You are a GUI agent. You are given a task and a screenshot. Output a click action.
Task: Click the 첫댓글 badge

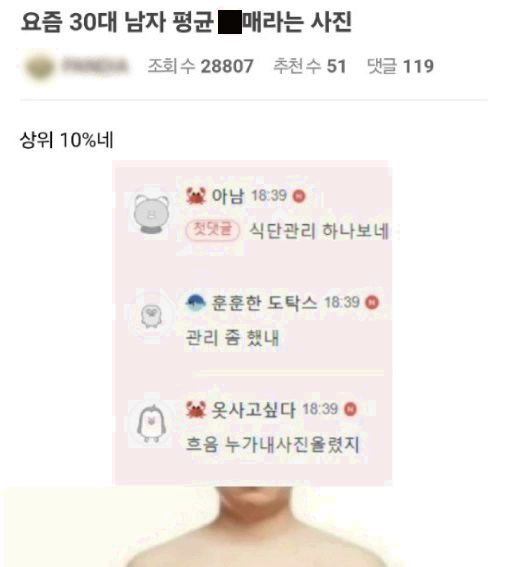[212, 230]
